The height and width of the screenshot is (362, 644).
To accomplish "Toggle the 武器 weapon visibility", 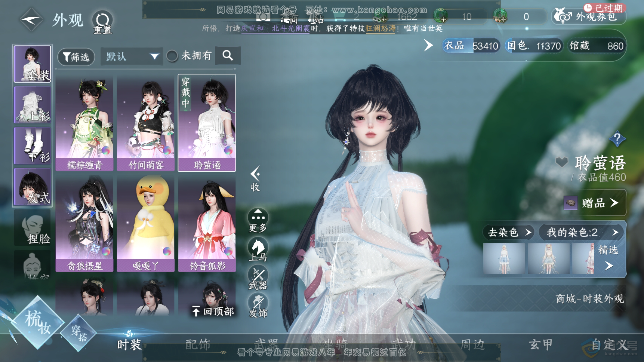I will [258, 278].
